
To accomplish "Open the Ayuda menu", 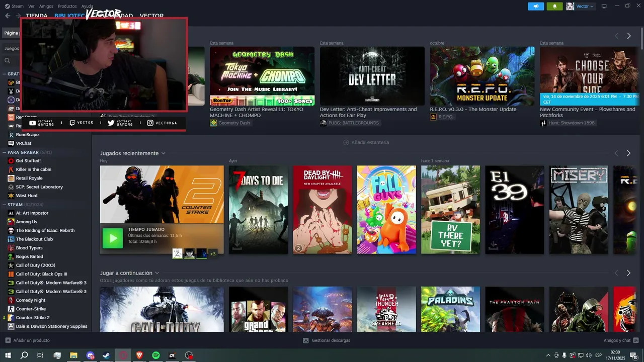I will click(87, 6).
